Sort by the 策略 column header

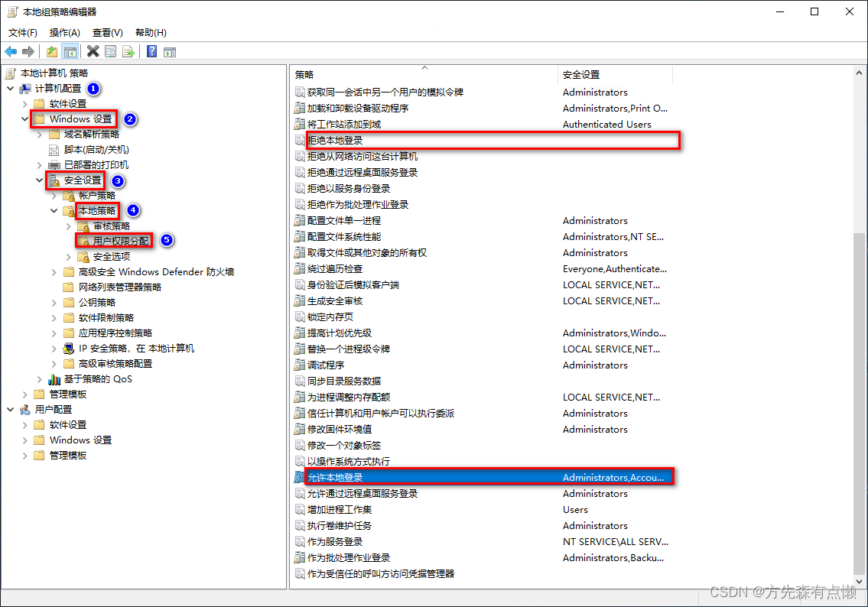[424, 75]
